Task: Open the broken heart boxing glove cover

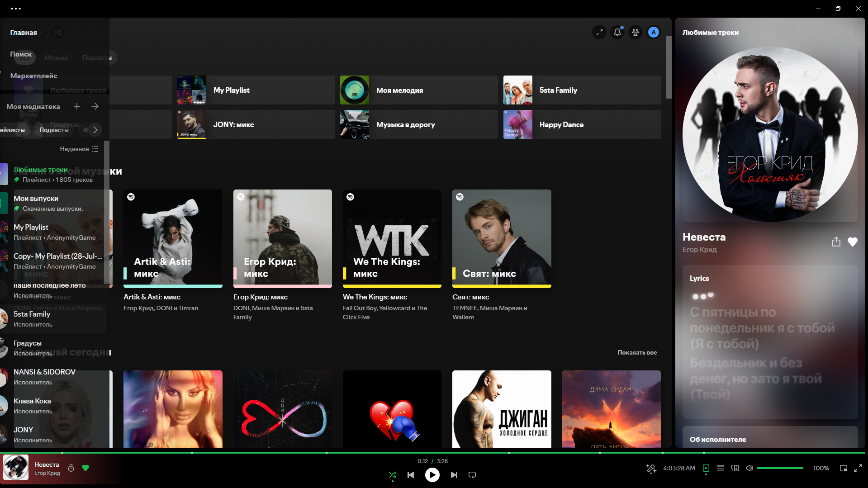Action: coord(392,409)
